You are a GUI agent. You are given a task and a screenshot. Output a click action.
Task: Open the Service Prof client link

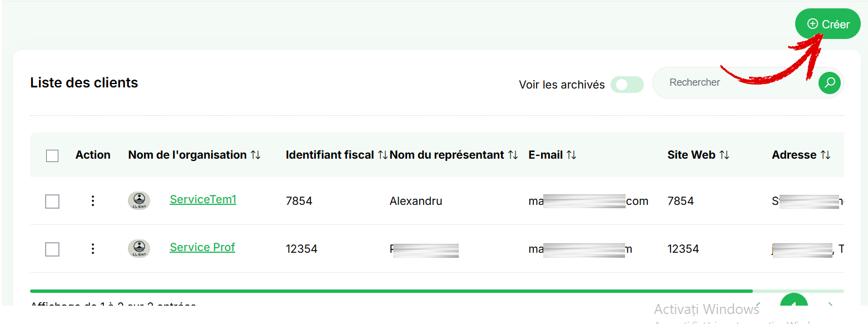pyautogui.click(x=202, y=247)
